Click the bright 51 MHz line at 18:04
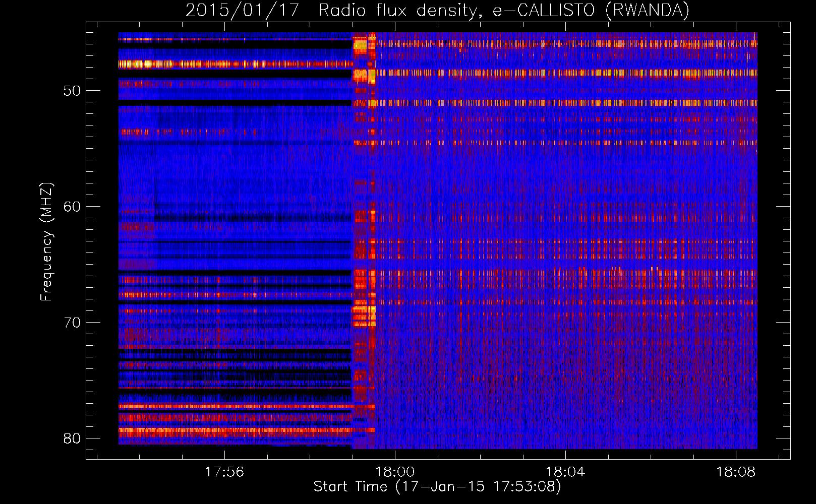 click(565, 103)
